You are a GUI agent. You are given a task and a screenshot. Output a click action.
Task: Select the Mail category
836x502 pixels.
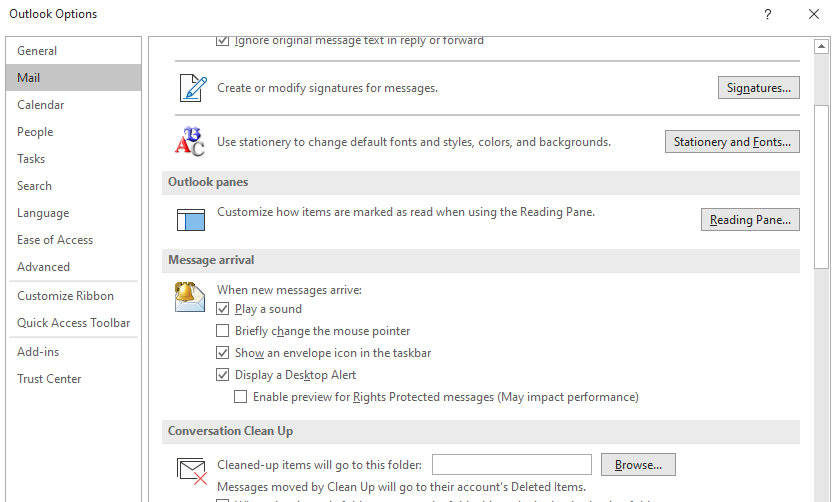74,78
